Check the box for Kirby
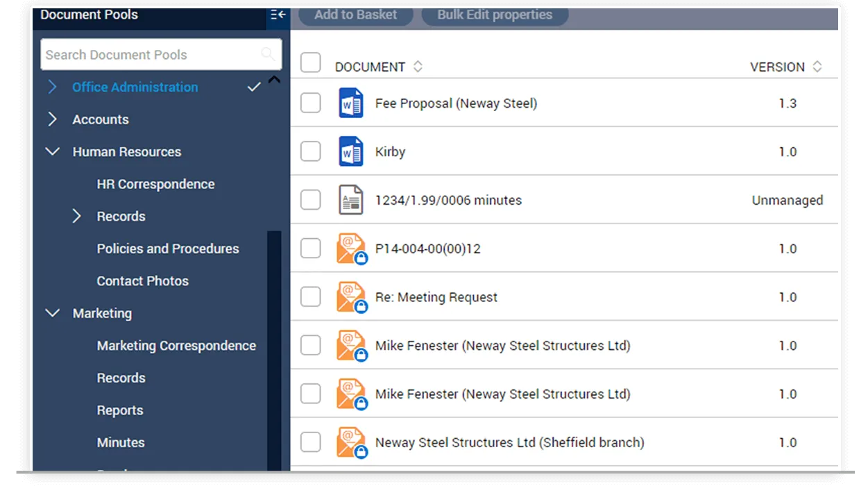This screenshot has width=868, height=495. (310, 151)
